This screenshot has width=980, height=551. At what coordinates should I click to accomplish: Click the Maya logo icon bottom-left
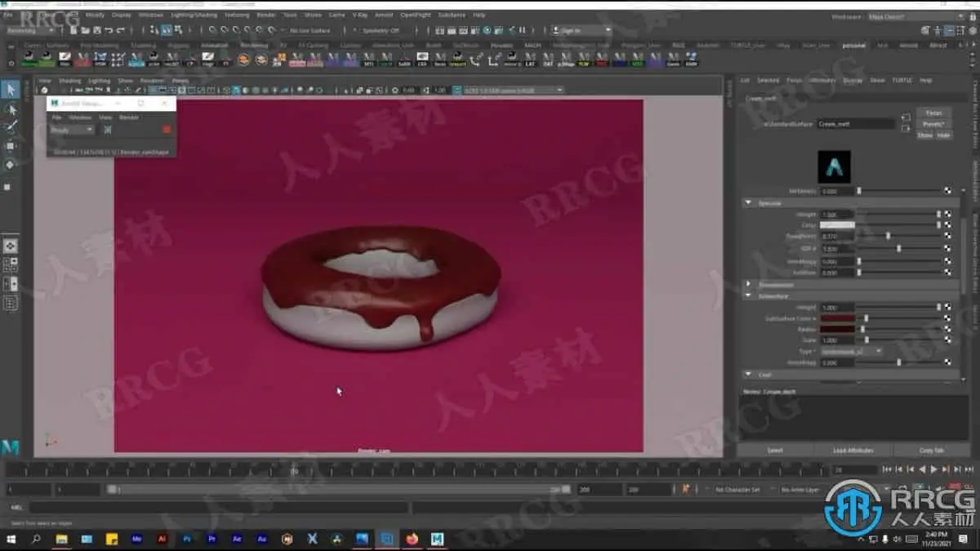pyautogui.click(x=11, y=447)
